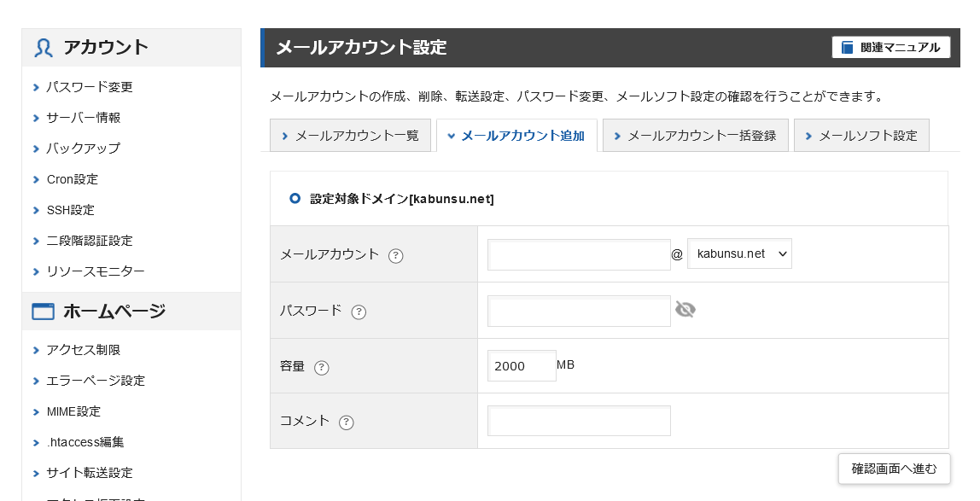The height and width of the screenshot is (501, 980).
Task: Focus the メールアカウント name text field
Action: (x=579, y=254)
